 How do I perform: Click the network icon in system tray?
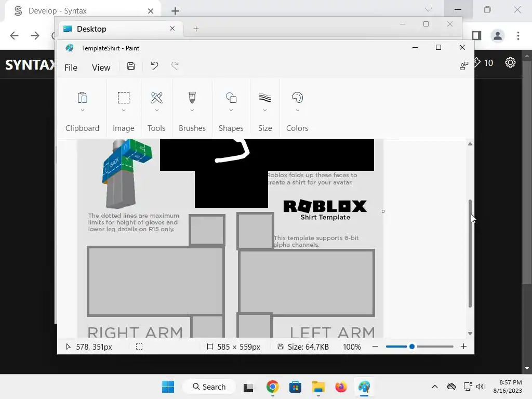pos(468,387)
